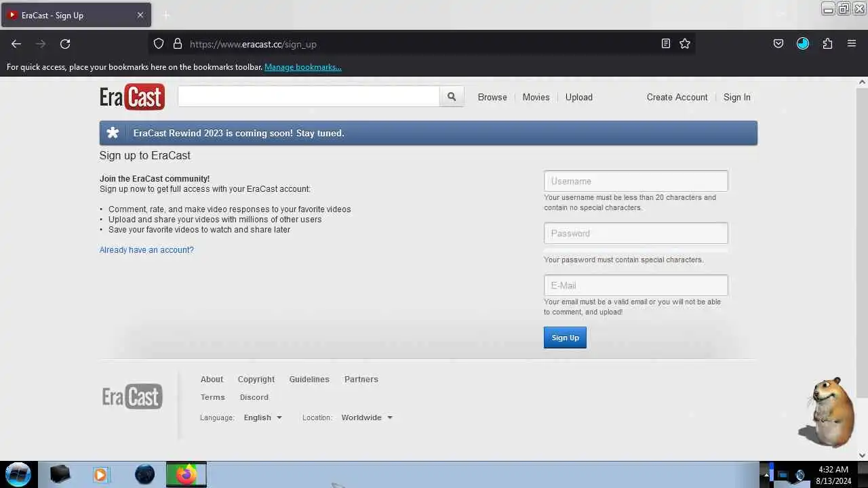Expand the English language dropdown
This screenshot has width=868, height=488.
262,418
